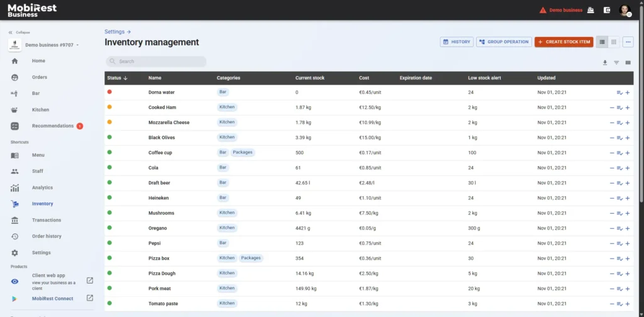Image resolution: width=644 pixels, height=317 pixels.
Task: Open the filter icon above table
Action: [616, 62]
